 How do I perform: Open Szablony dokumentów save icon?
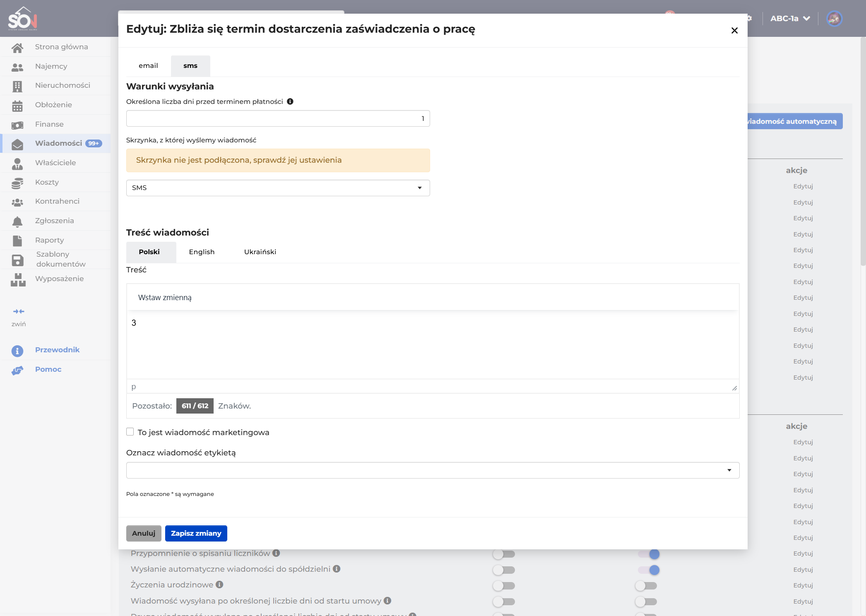pyautogui.click(x=17, y=260)
